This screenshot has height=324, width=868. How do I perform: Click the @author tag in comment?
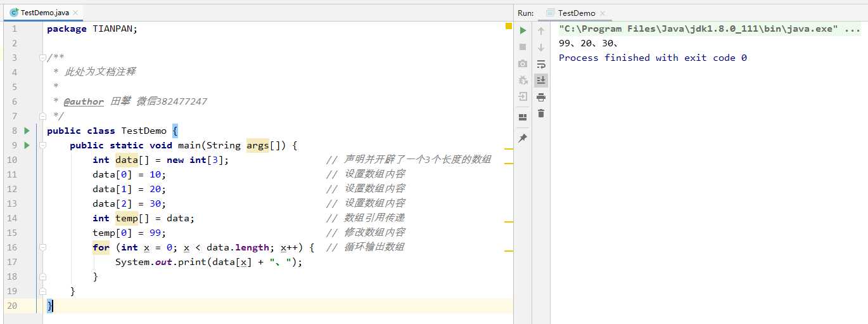84,101
